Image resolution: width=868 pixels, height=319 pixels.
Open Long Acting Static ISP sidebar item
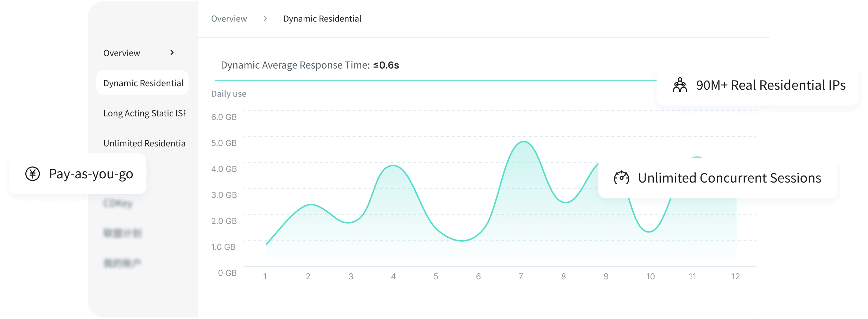144,113
